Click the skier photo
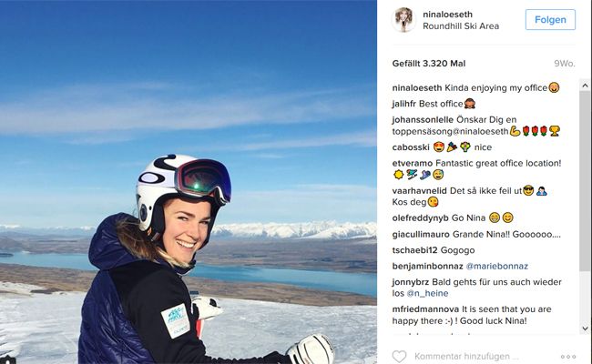Screen dimensions: 592x364 [x=188, y=182]
